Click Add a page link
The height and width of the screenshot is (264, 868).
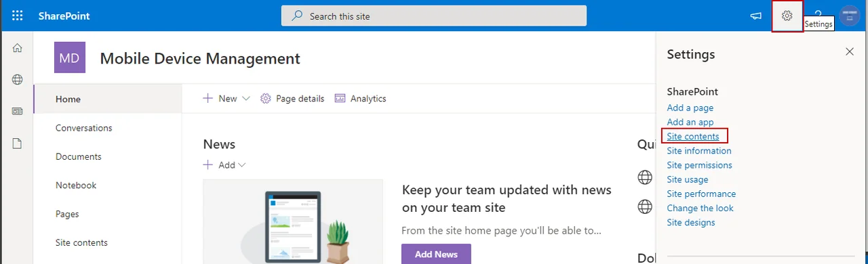pyautogui.click(x=690, y=108)
